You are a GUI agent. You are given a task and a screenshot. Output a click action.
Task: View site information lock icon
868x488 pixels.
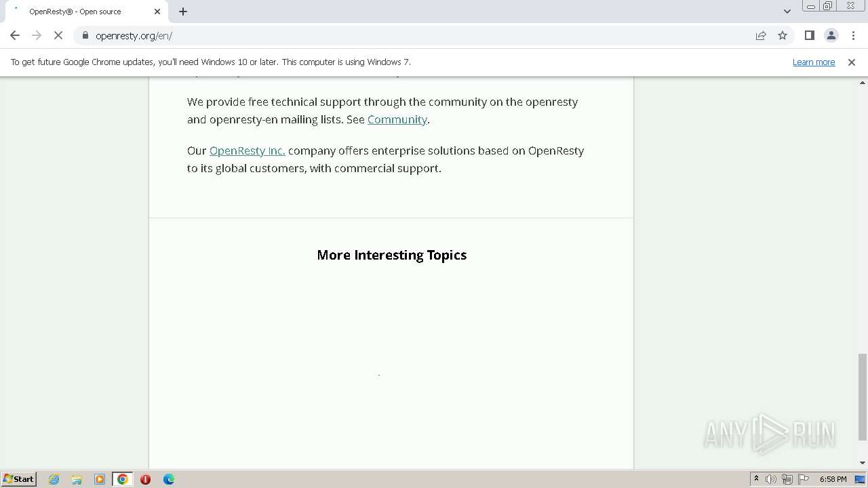[x=85, y=35]
